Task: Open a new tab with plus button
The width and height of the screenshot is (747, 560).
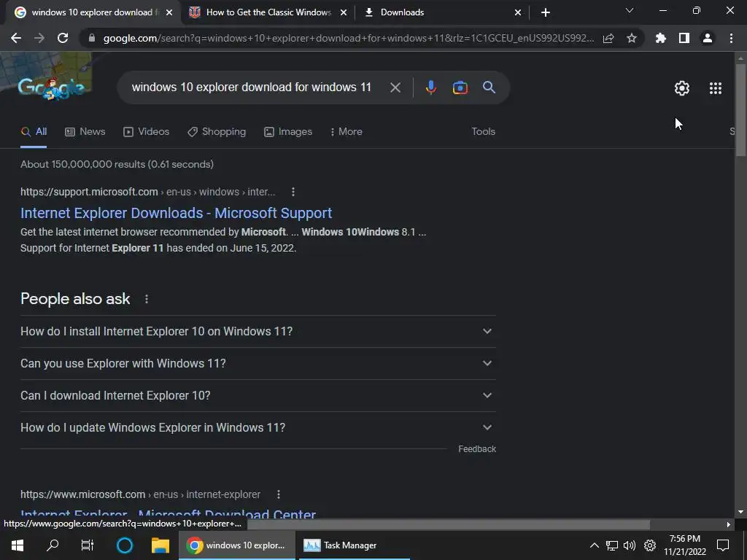Action: (546, 12)
